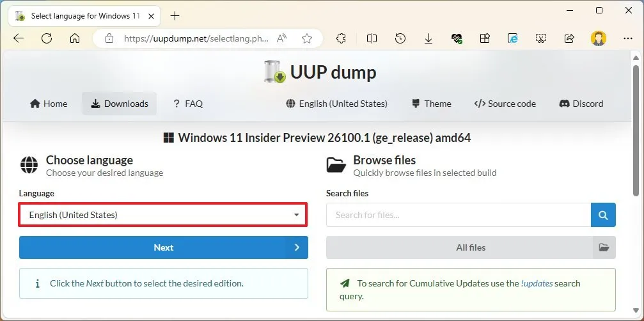The image size is (644, 321).
Task: Browse All files button
Action: point(471,247)
